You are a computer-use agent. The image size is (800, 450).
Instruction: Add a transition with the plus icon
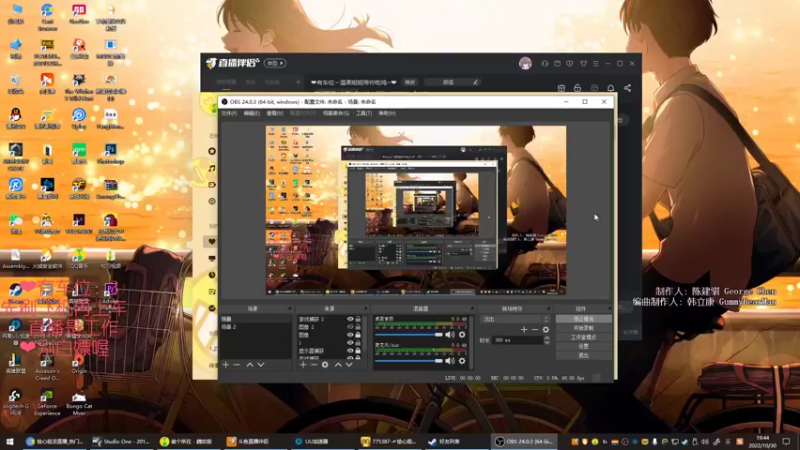coord(524,330)
